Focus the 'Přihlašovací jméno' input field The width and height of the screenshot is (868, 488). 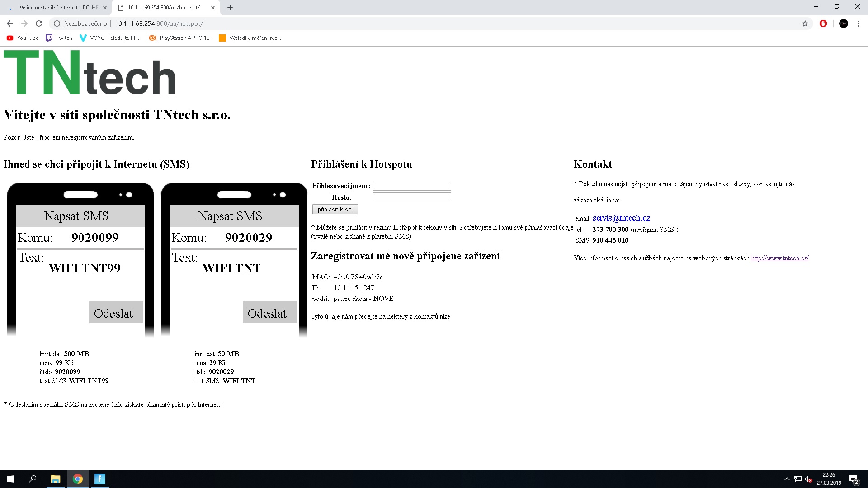(412, 186)
